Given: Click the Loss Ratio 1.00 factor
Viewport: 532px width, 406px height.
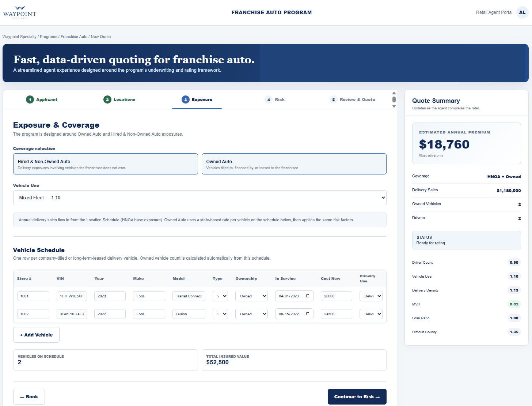Looking at the screenshot, I should (x=514, y=318).
